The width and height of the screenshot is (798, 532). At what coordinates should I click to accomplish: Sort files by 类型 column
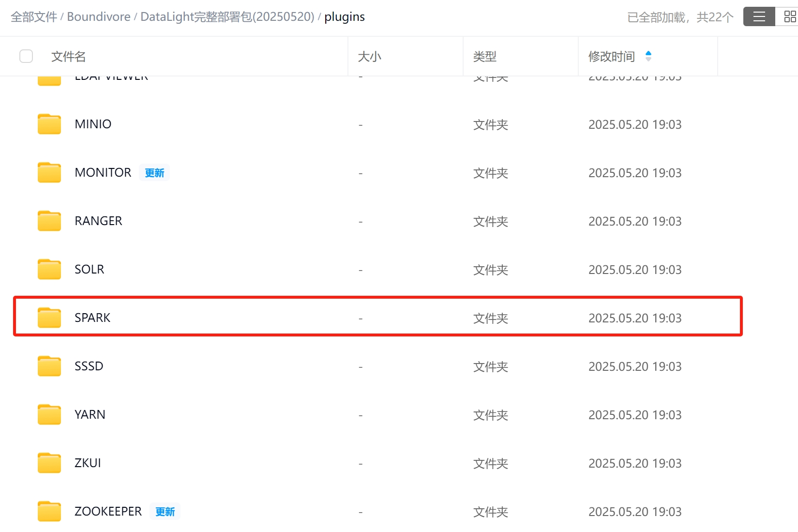[x=485, y=56]
